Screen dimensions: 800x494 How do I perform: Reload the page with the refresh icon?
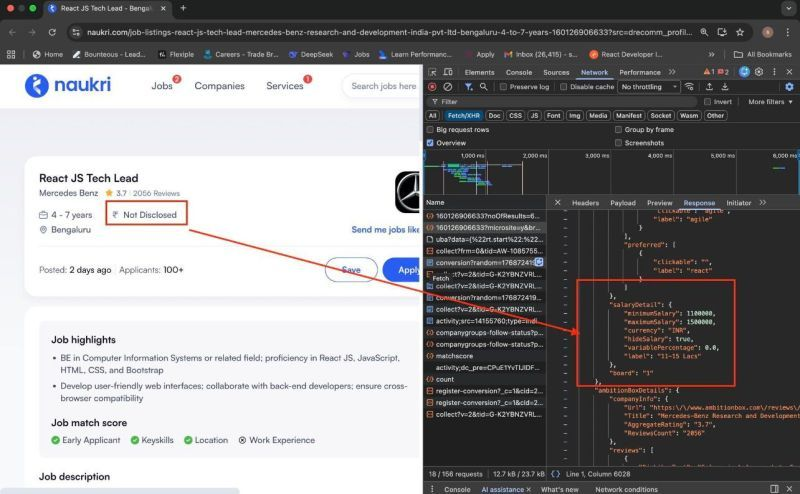tap(52, 32)
